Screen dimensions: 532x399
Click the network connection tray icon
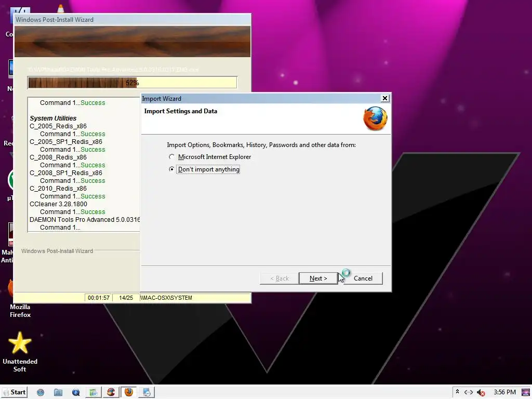(469, 392)
